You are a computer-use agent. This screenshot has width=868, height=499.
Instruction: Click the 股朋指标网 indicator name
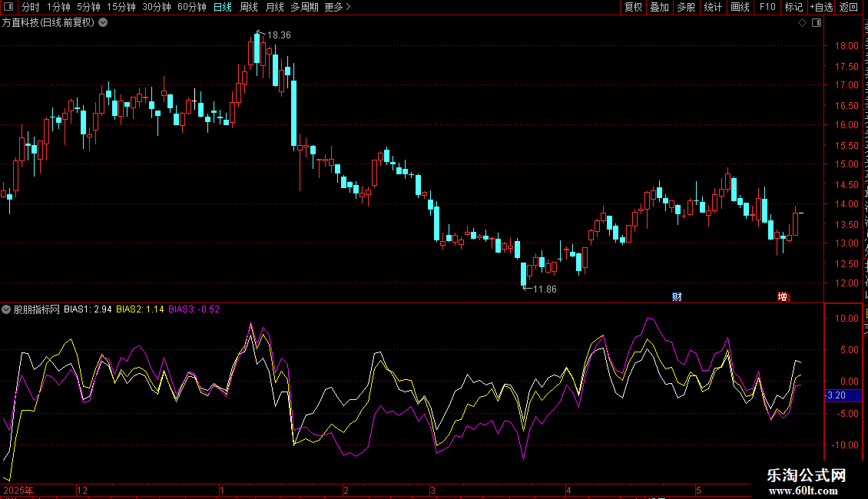point(37,309)
